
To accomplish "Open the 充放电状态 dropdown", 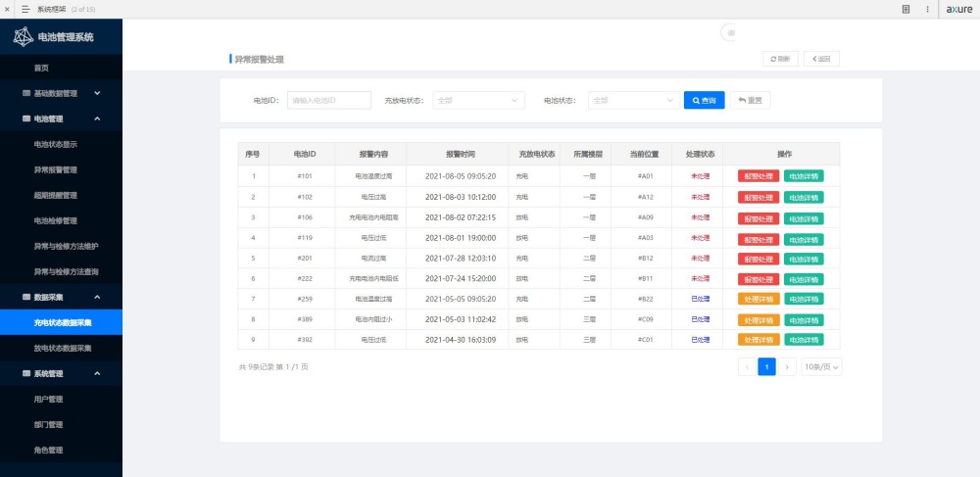I will point(478,101).
